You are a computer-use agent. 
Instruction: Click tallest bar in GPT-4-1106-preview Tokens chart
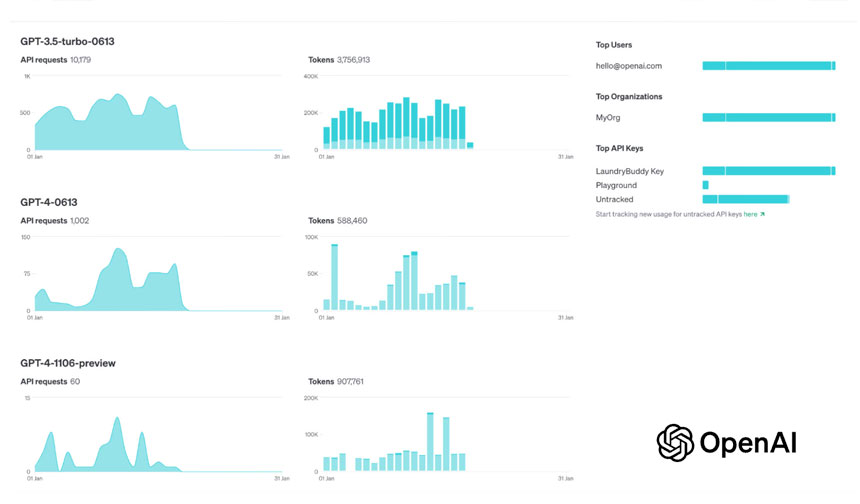click(430, 442)
